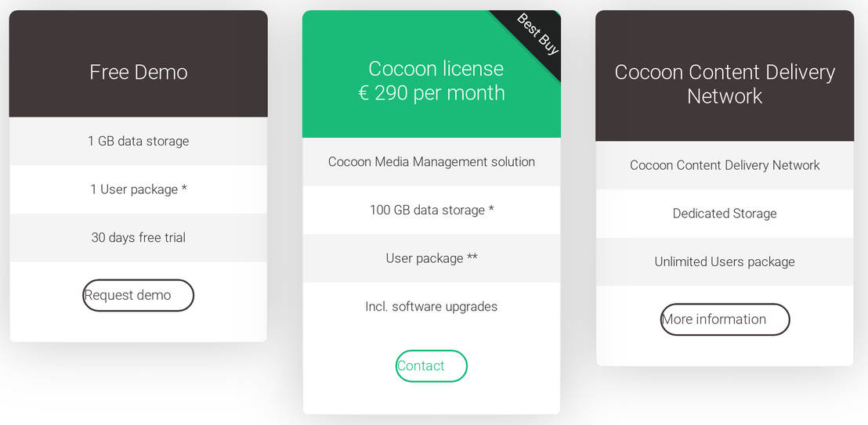The image size is (868, 425).
Task: Select the Cocoon Content Delivery Network dark header title
Action: pyautogui.click(x=725, y=84)
